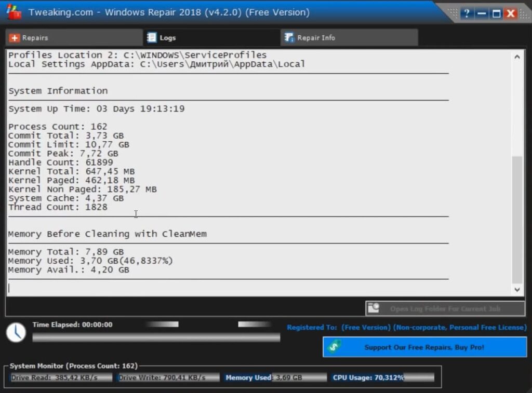Click the Time Elapsed clock icon
The width and height of the screenshot is (532, 393).
tap(16, 332)
